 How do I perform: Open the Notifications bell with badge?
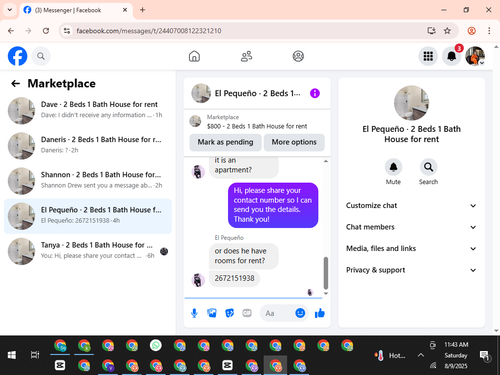click(452, 56)
